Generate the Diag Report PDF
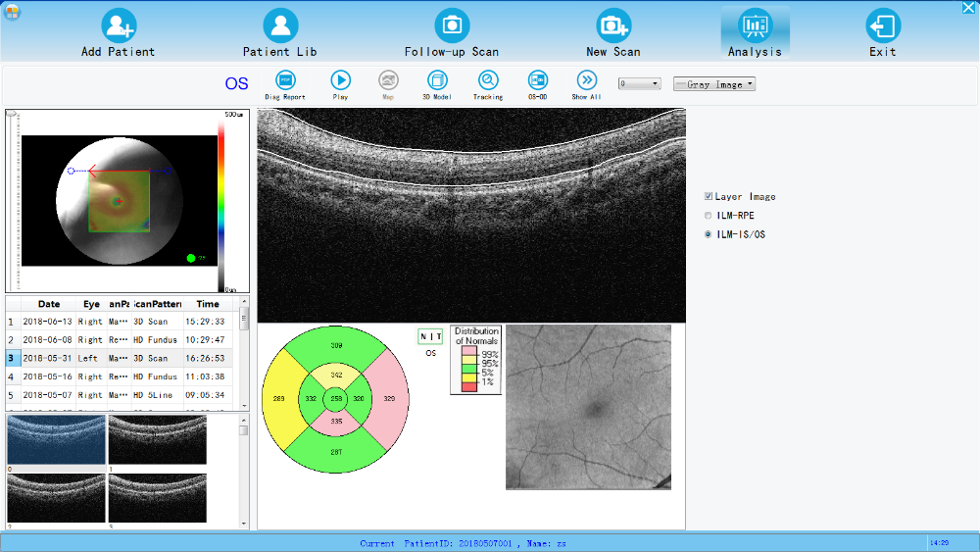The height and width of the screenshot is (552, 980). pyautogui.click(x=285, y=85)
